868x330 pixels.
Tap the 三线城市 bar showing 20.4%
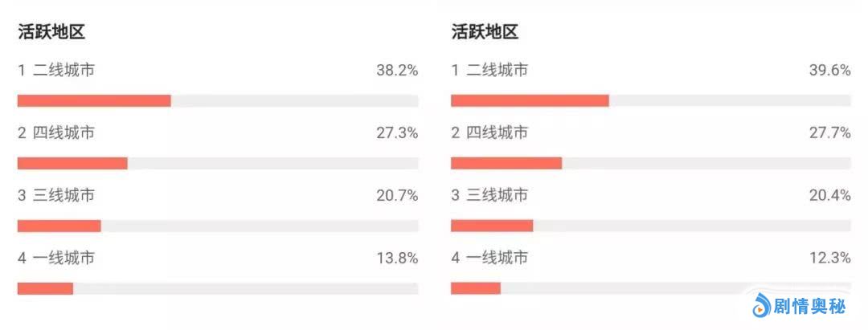(492, 226)
